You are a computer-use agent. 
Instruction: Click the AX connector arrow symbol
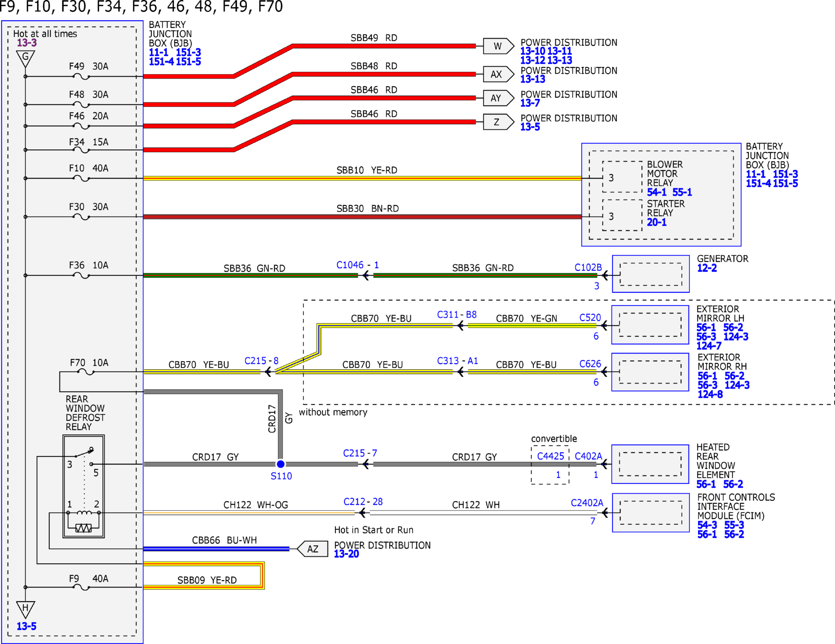[x=498, y=74]
